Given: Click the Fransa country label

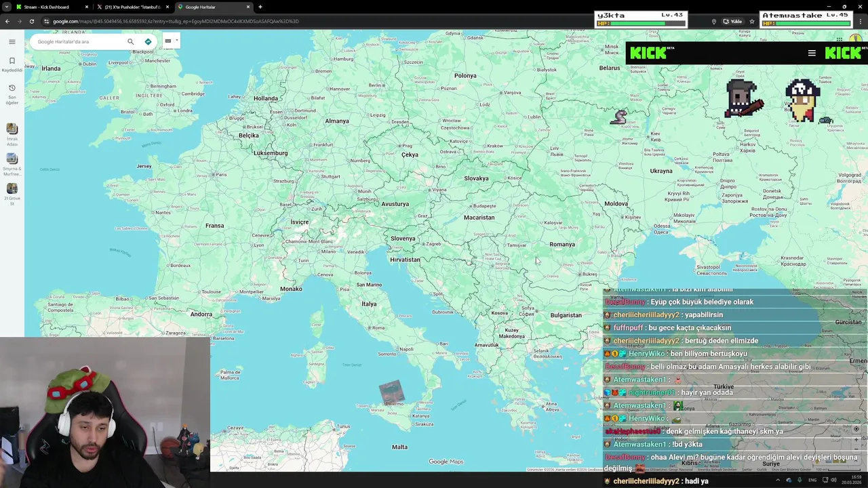Looking at the screenshot, I should [x=214, y=226].
